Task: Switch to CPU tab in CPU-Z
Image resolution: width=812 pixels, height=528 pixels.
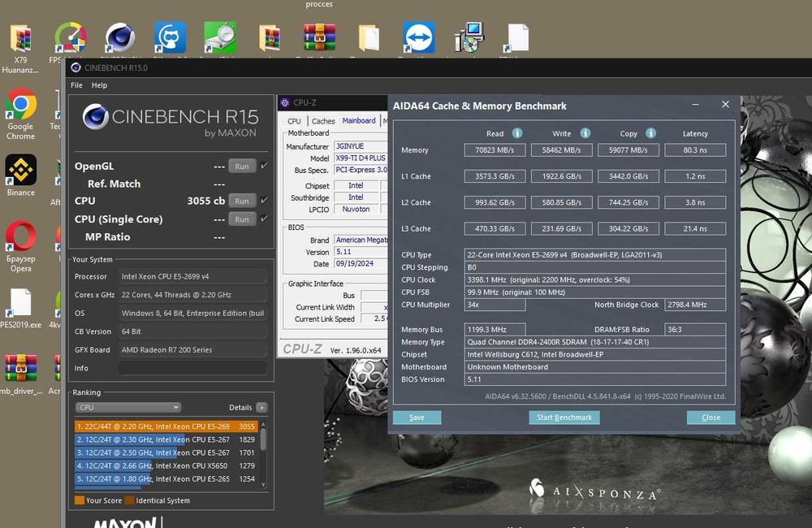Action: [x=294, y=121]
